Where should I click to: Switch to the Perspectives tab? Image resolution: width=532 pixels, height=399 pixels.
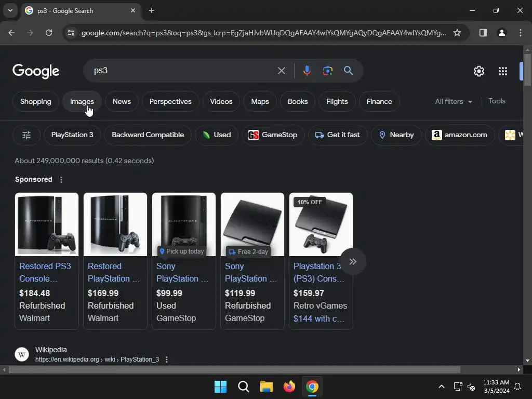(x=170, y=101)
